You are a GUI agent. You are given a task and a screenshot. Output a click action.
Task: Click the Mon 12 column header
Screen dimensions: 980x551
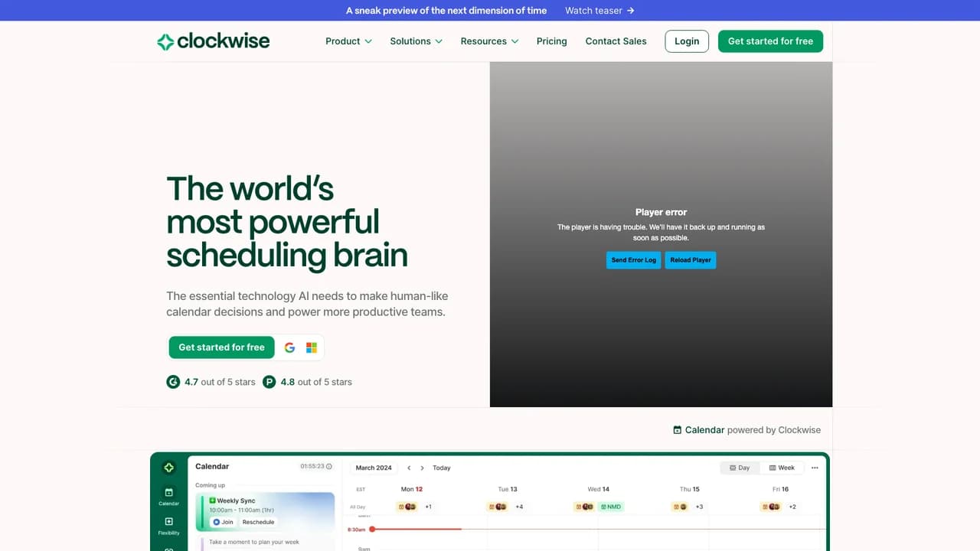tap(412, 489)
